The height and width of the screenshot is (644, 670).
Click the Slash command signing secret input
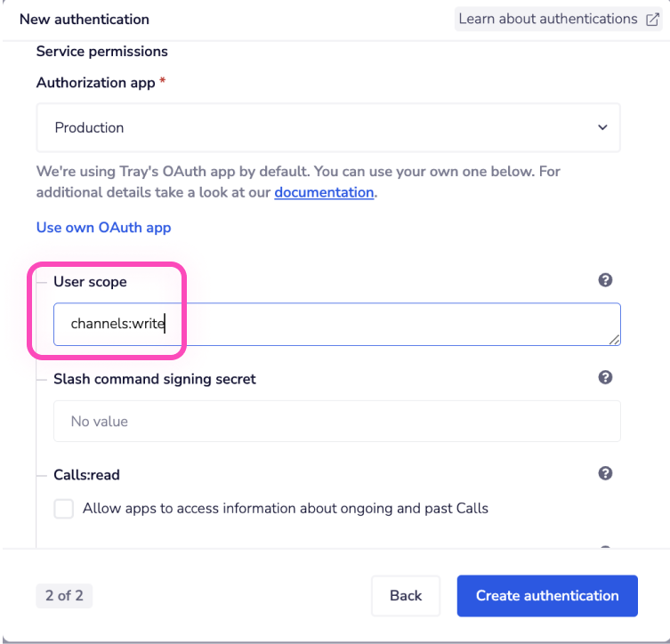coord(336,422)
